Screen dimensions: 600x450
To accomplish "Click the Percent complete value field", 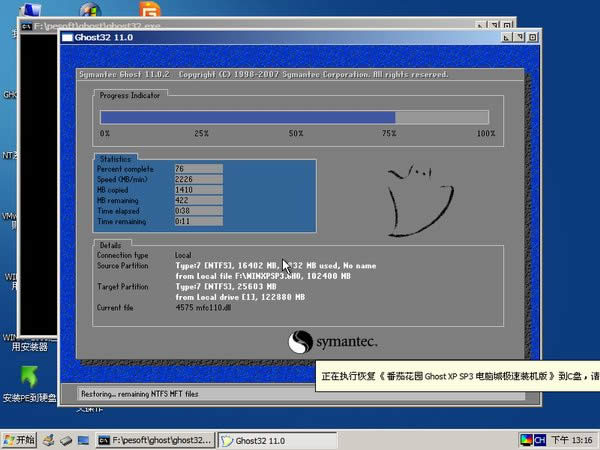I will click(198, 168).
